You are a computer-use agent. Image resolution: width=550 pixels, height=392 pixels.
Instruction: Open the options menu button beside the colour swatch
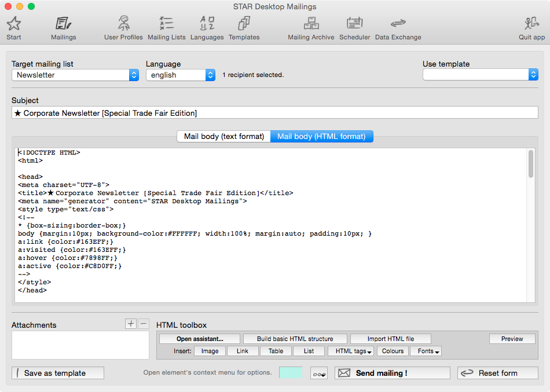319,373
